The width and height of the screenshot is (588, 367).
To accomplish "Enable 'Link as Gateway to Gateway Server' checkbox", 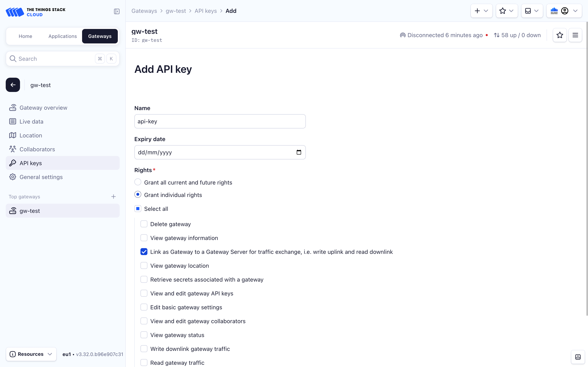I will pos(144,252).
